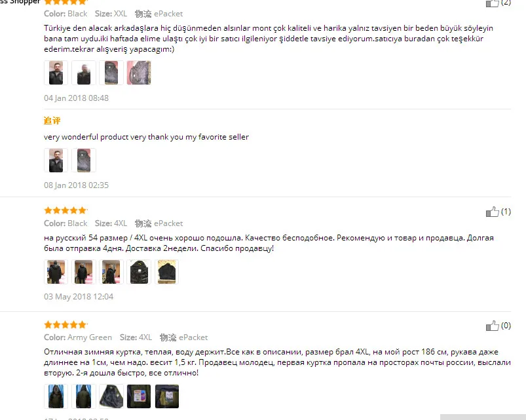Viewport: 526px width, 420px height.
Task: Open fourth photo of black jacket laid flat
Action: tap(139, 272)
